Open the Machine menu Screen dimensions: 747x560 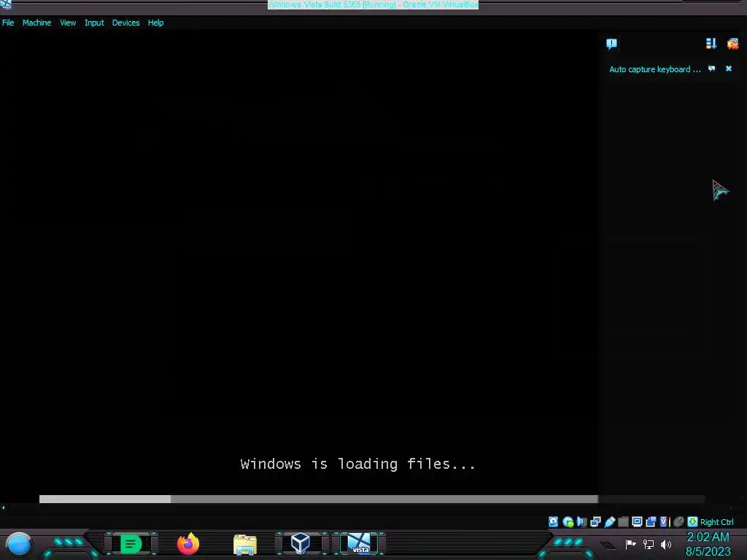click(36, 23)
